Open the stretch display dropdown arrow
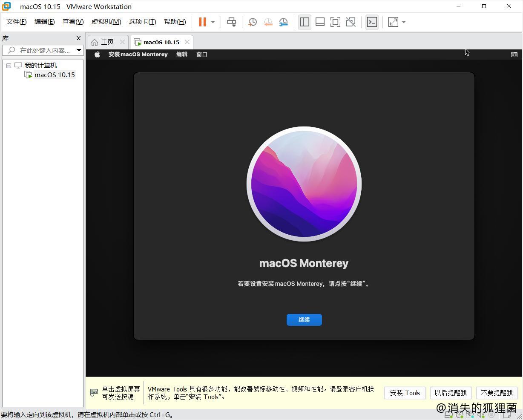 pos(404,22)
